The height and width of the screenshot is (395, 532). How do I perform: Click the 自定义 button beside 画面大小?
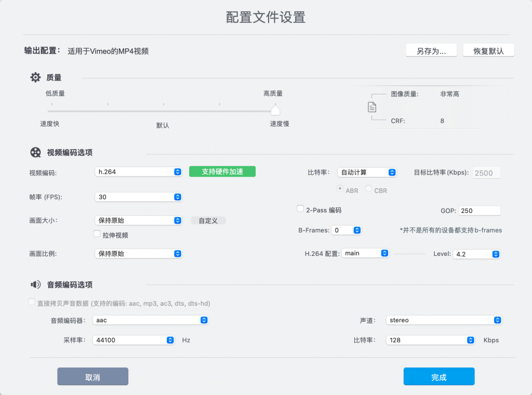click(x=208, y=220)
